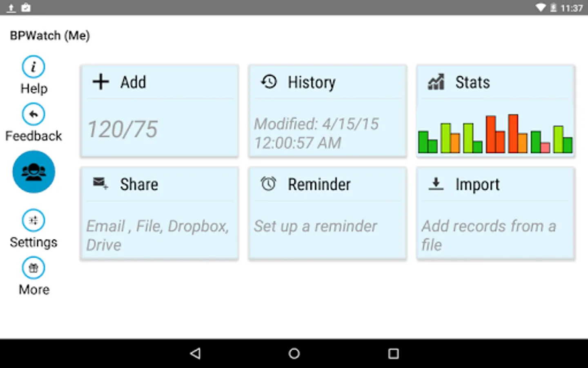Tap 'Set up a reminder' text
Viewport: 588px width, 368px height.
click(x=315, y=226)
